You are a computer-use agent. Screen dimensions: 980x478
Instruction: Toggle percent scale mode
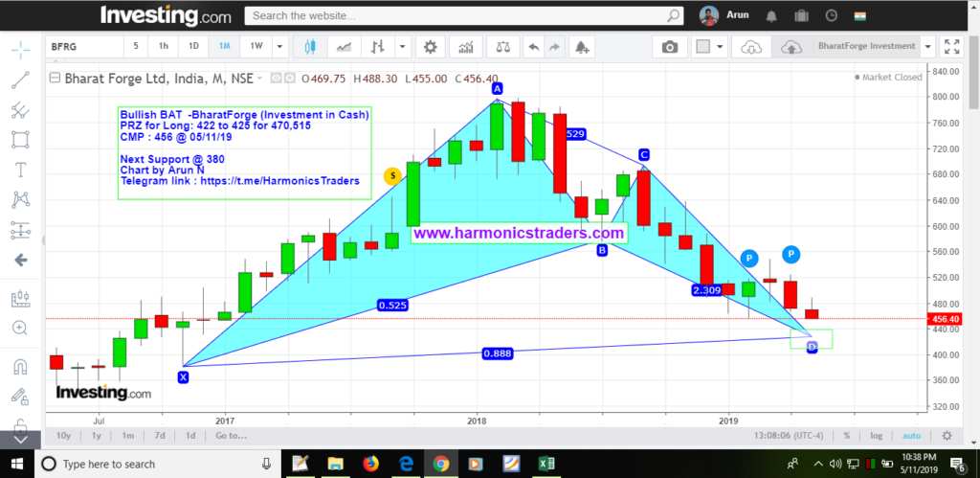pos(846,436)
